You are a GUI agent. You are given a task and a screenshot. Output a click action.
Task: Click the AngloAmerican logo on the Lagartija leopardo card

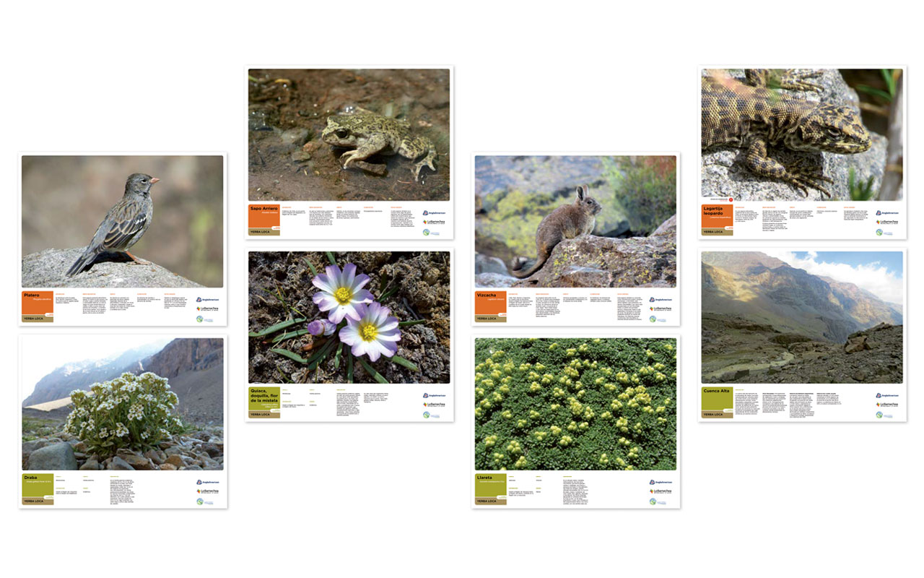[x=887, y=212]
